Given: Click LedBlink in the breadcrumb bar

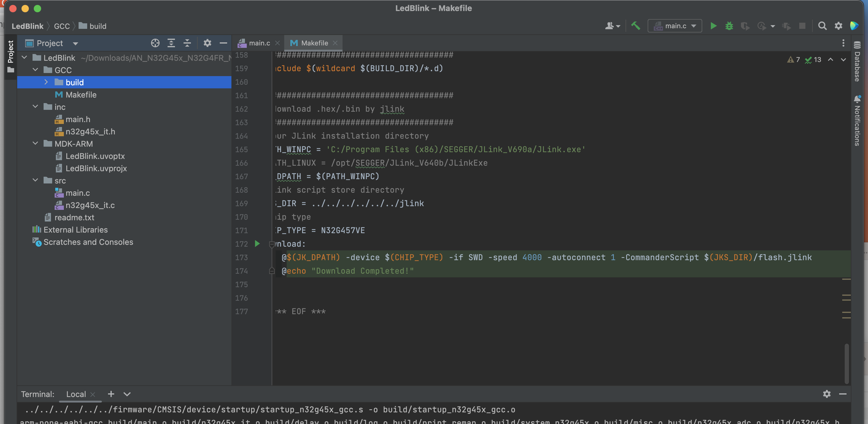Looking at the screenshot, I should 28,26.
